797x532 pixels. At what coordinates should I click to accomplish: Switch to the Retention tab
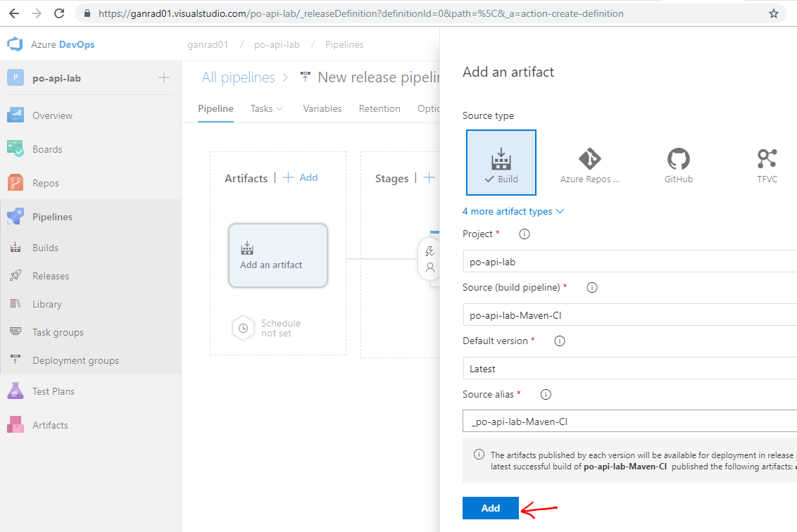pyautogui.click(x=379, y=108)
